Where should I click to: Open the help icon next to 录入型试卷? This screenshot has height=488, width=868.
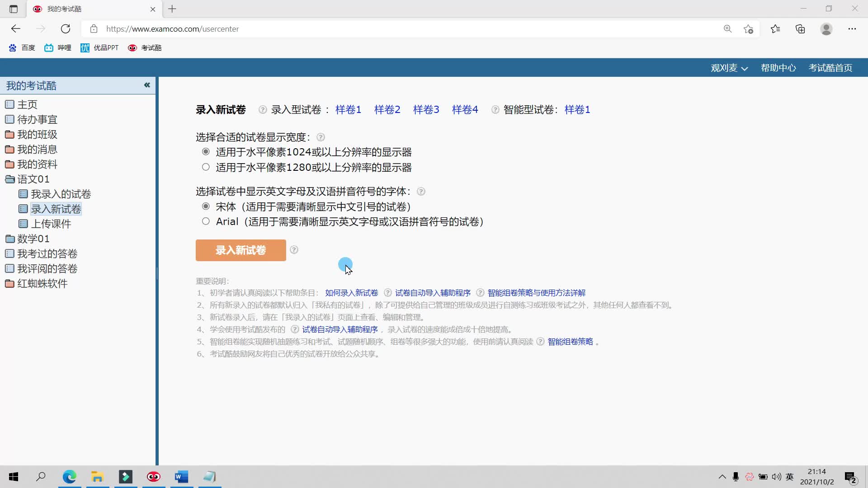click(263, 110)
